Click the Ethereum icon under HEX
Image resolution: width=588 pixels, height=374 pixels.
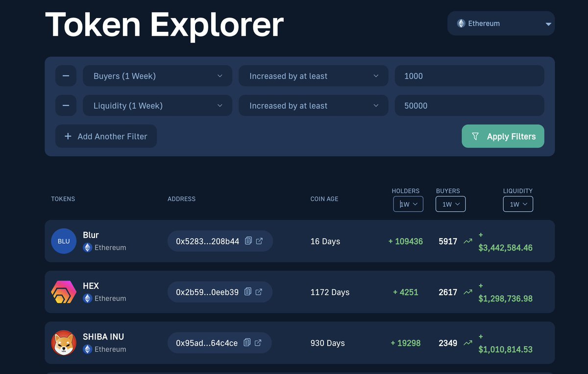pos(87,299)
